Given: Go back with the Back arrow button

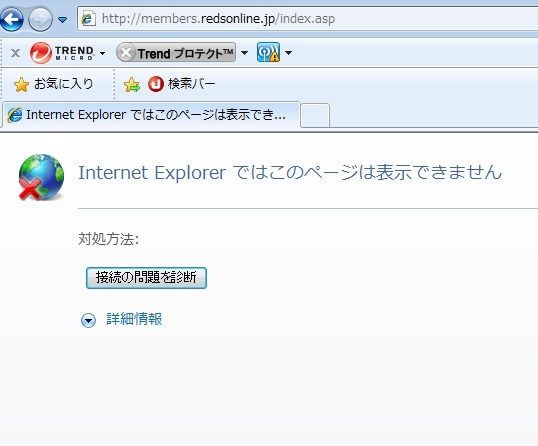Looking at the screenshot, I should click(x=12, y=19).
